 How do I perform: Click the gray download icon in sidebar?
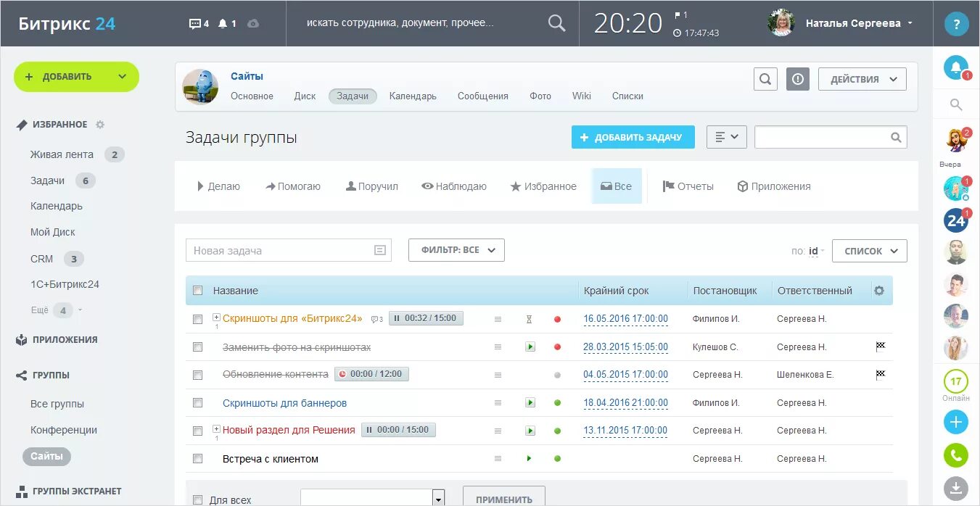(x=956, y=488)
